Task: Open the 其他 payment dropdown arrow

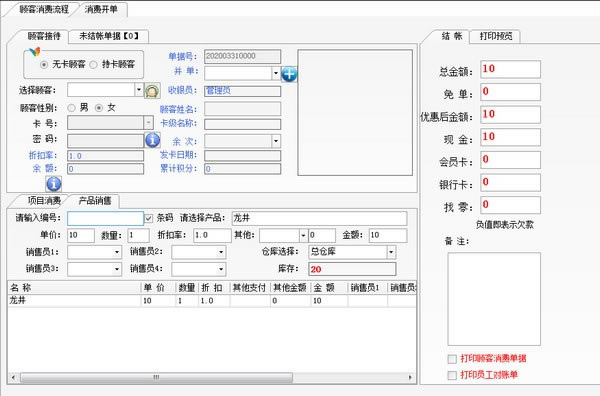Action: pyautogui.click(x=303, y=235)
